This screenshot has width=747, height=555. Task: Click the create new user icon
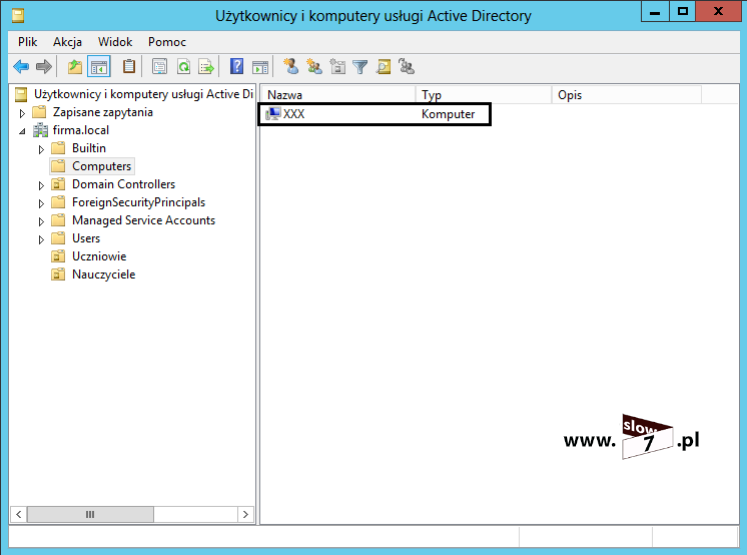(x=291, y=67)
